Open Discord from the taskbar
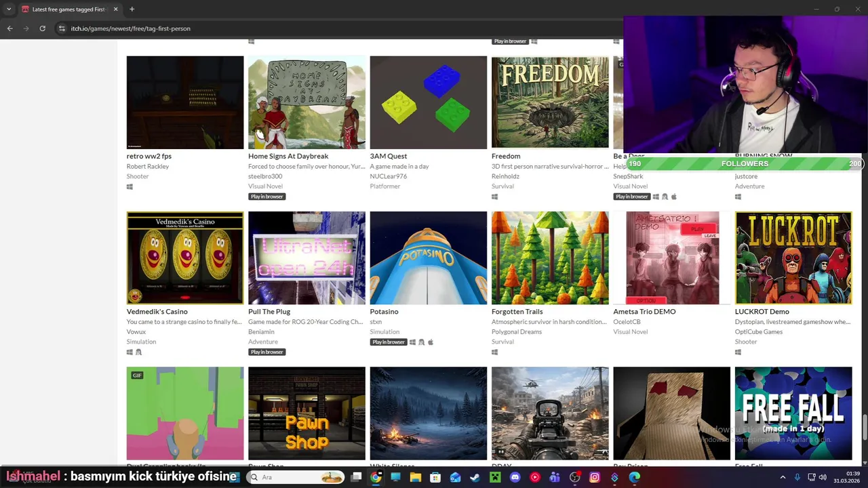 point(515,477)
